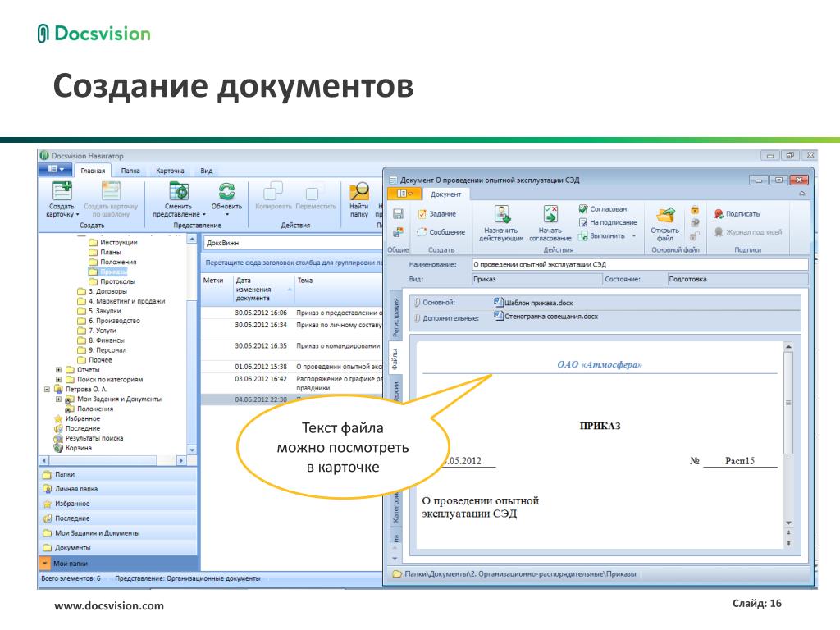Image resolution: width=840 pixels, height=630 pixels.
Task: Expand the Поиск по категориям node
Action: pos(58,379)
